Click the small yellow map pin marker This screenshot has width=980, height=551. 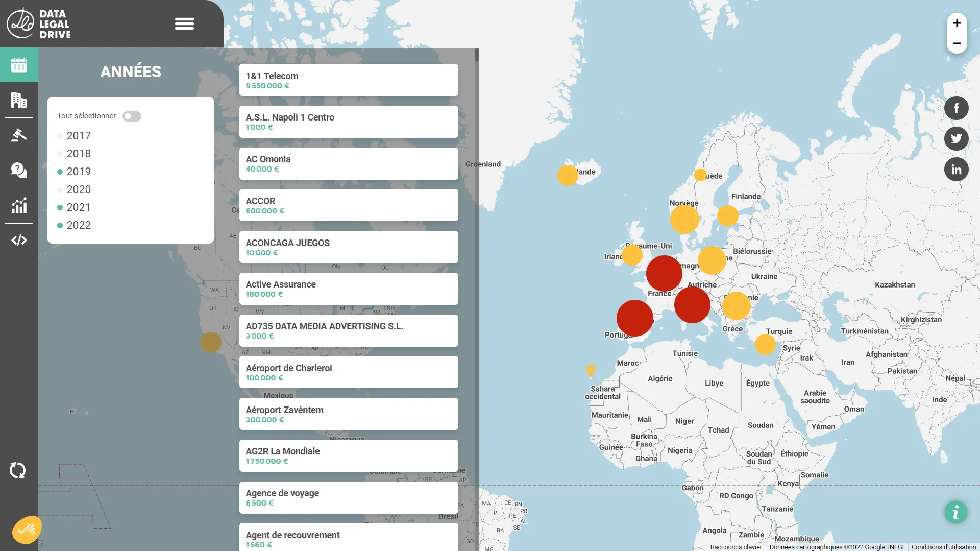point(591,370)
